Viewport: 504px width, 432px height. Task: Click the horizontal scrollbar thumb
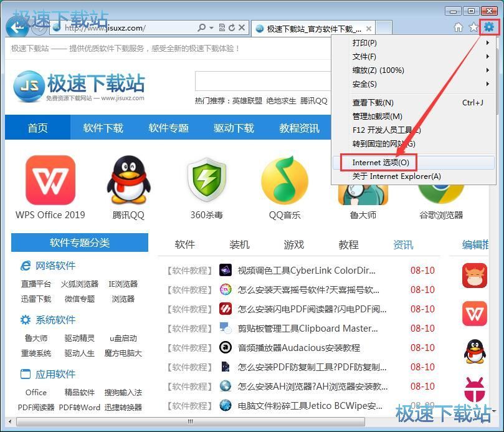(x=191, y=421)
